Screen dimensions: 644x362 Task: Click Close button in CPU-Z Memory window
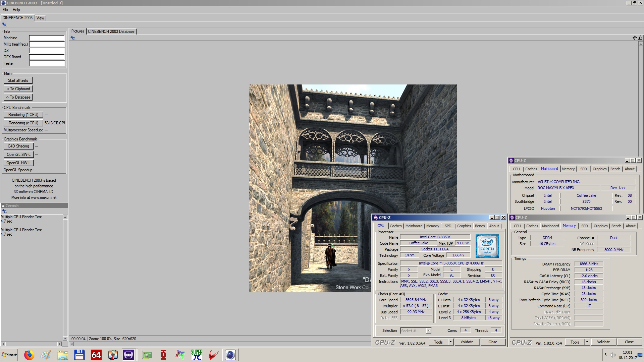[x=629, y=342]
